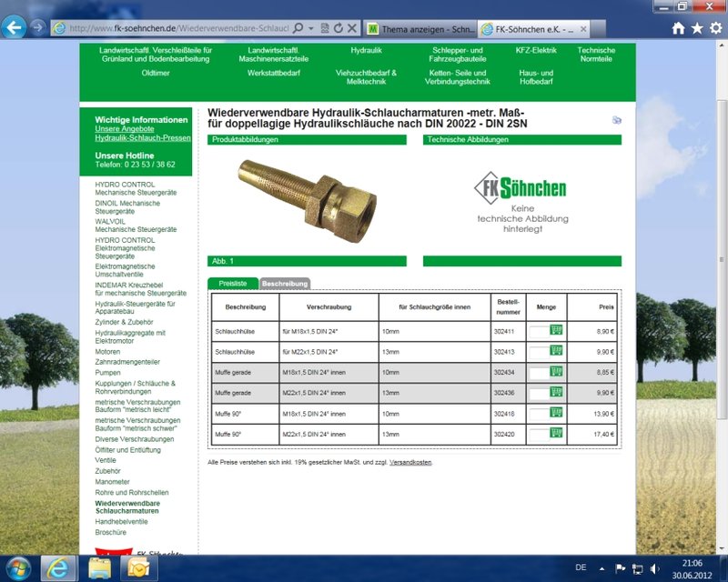
Task: Click cart icon for the 17,40 € item
Action: pyautogui.click(x=556, y=433)
